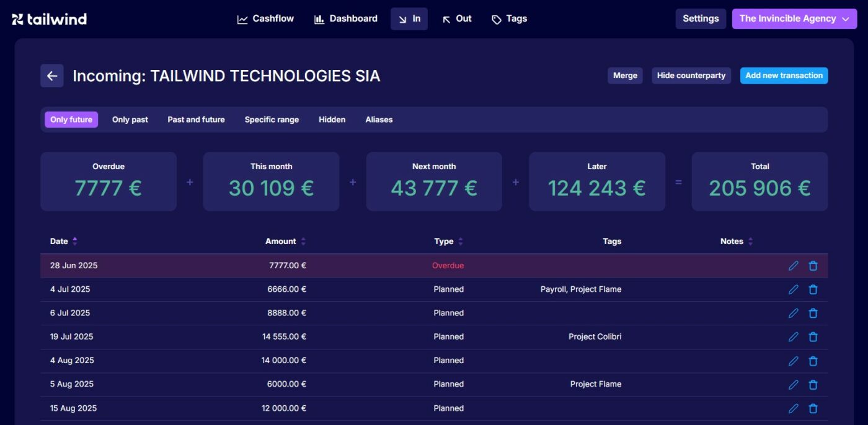Edit the 6 Jul 2025 transaction
The image size is (868, 425).
[793, 313]
